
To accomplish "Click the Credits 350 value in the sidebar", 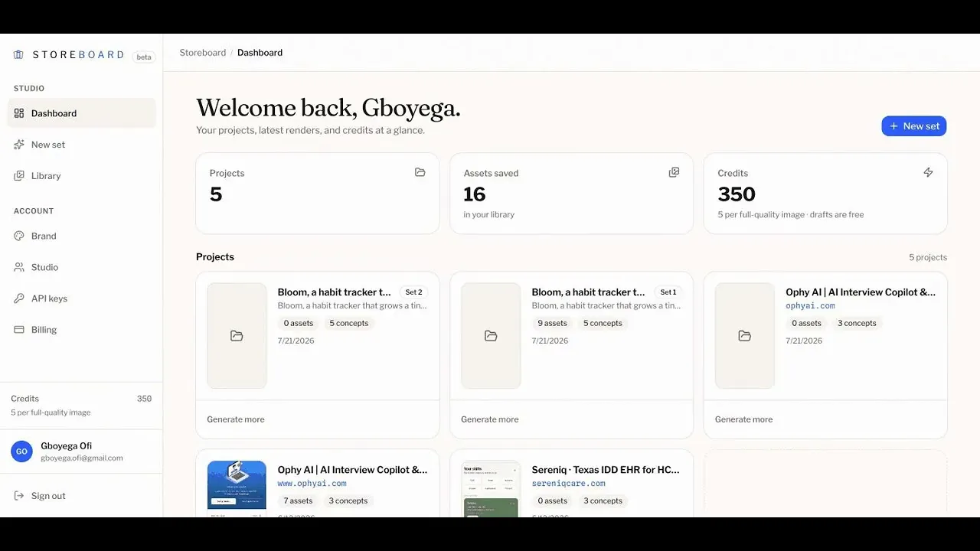I will click(x=144, y=399).
